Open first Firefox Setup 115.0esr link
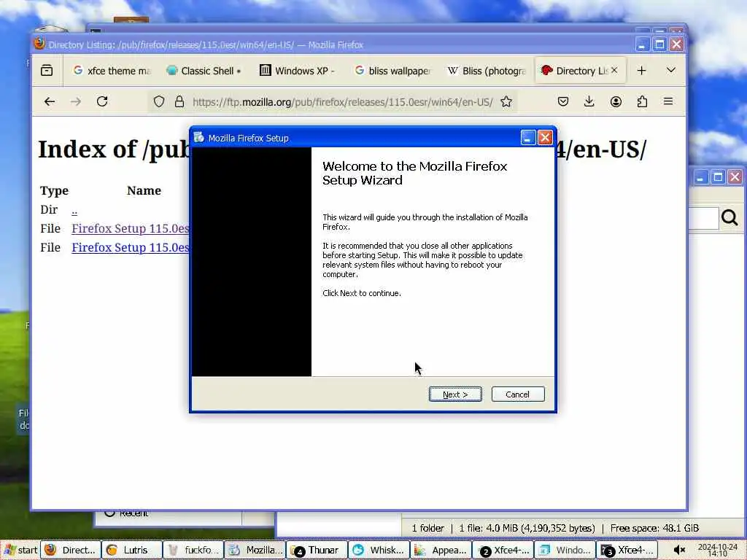The width and height of the screenshot is (747, 560). pyautogui.click(x=130, y=228)
